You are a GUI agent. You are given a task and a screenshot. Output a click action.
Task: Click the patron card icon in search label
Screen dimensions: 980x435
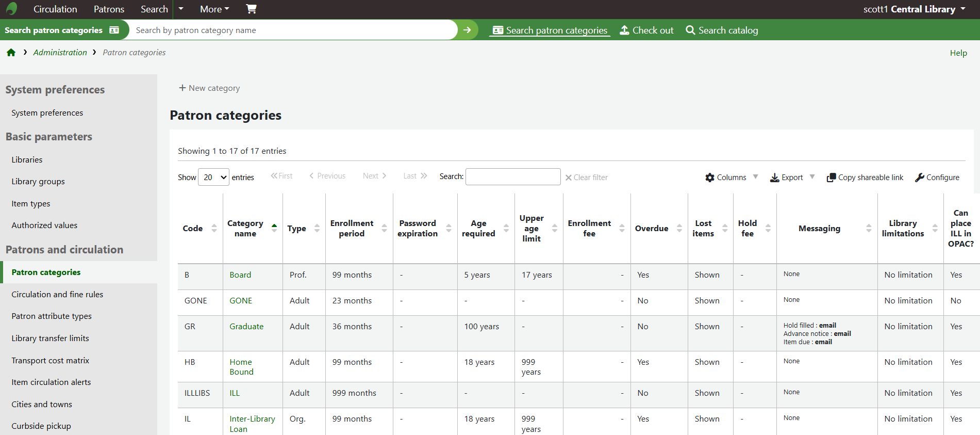point(114,30)
